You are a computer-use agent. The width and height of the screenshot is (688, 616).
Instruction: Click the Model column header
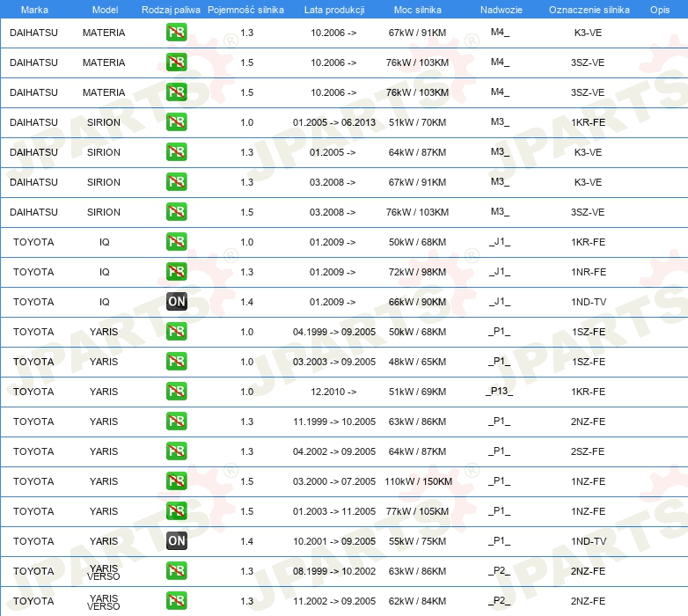coord(105,10)
